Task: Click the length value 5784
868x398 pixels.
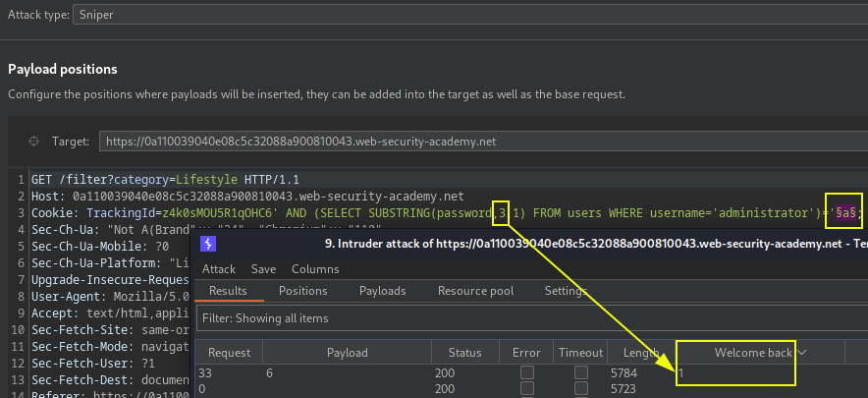Action: 624,373
